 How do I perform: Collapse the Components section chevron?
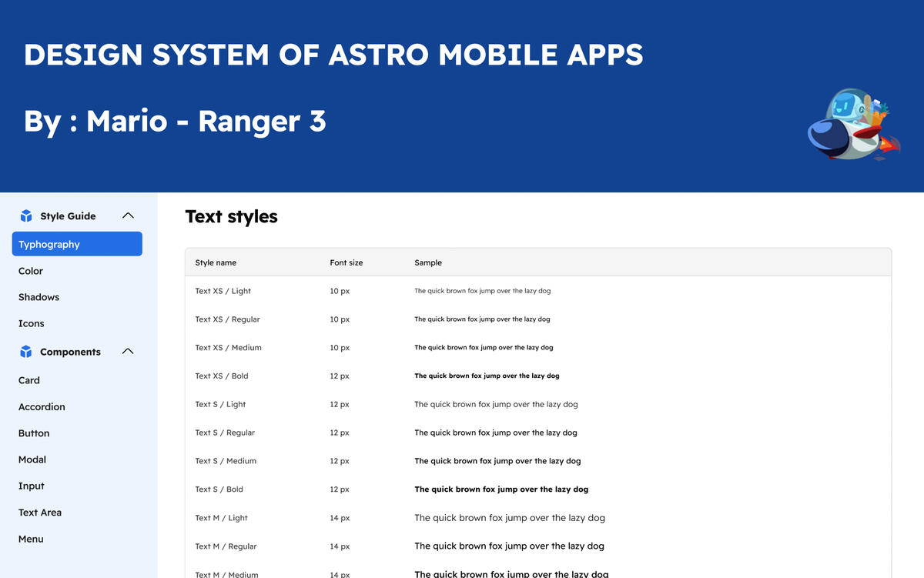pos(129,352)
